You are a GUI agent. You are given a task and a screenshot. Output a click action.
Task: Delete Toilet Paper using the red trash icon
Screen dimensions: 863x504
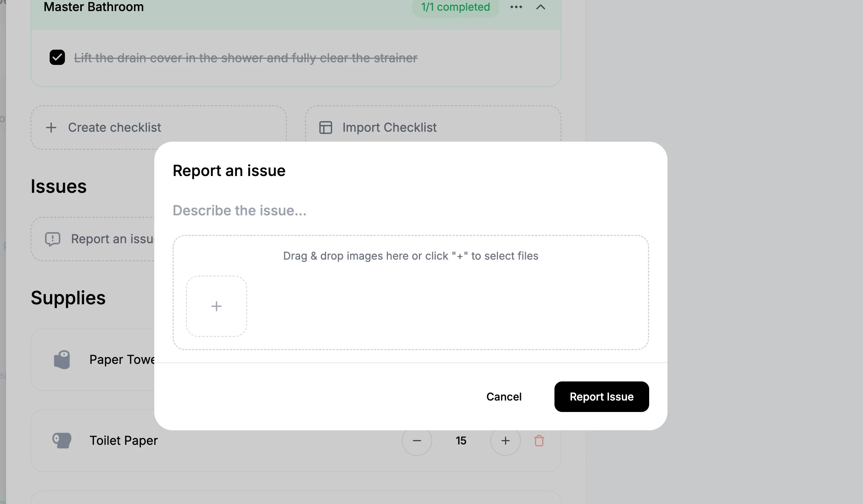click(x=539, y=441)
